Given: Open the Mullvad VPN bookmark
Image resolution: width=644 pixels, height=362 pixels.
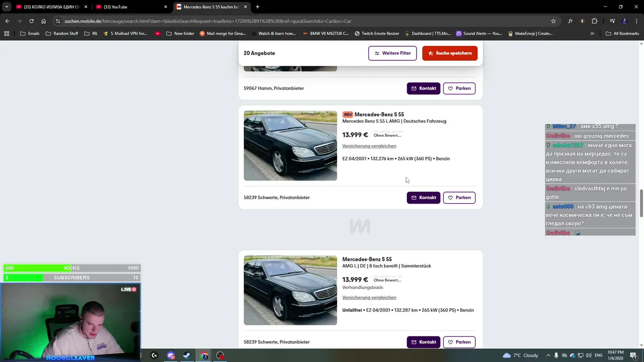Looking at the screenshot, I should point(125,34).
